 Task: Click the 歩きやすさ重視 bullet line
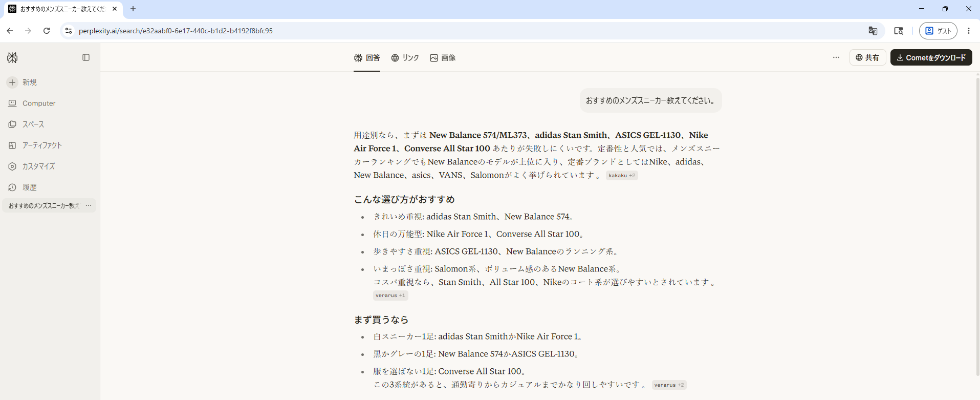pos(496,251)
